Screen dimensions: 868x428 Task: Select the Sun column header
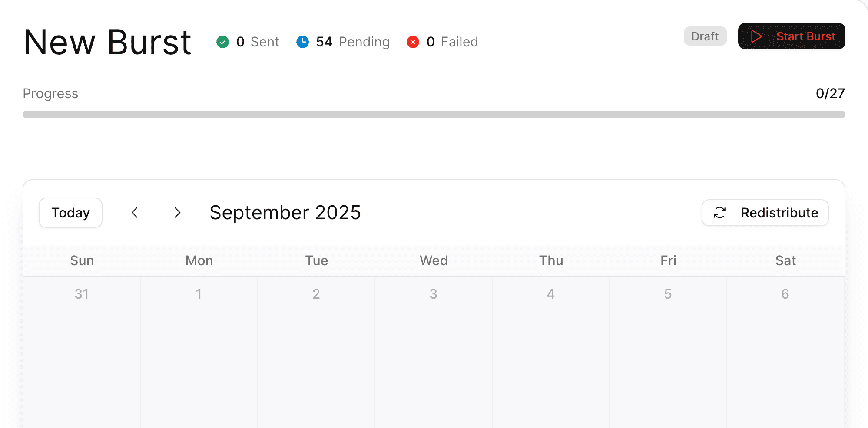tap(82, 260)
